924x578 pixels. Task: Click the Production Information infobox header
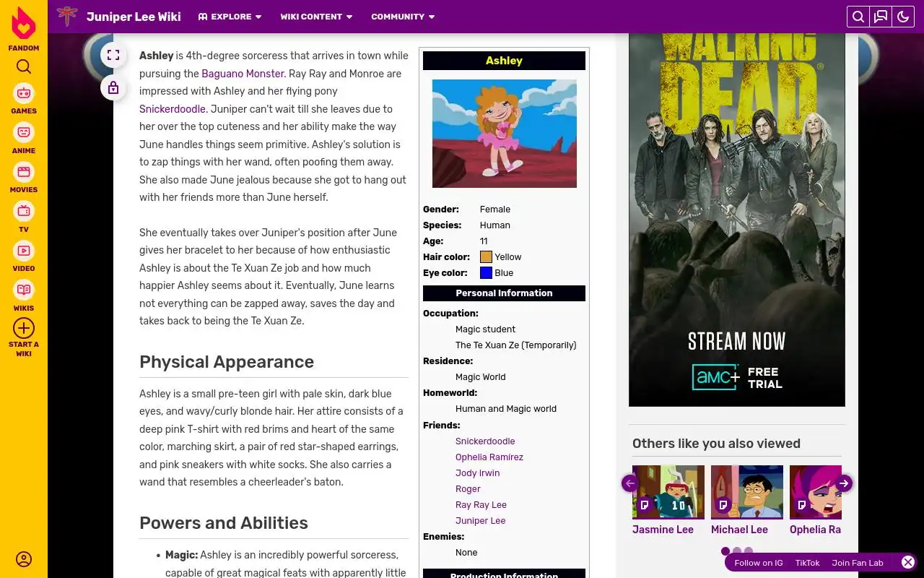(504, 574)
